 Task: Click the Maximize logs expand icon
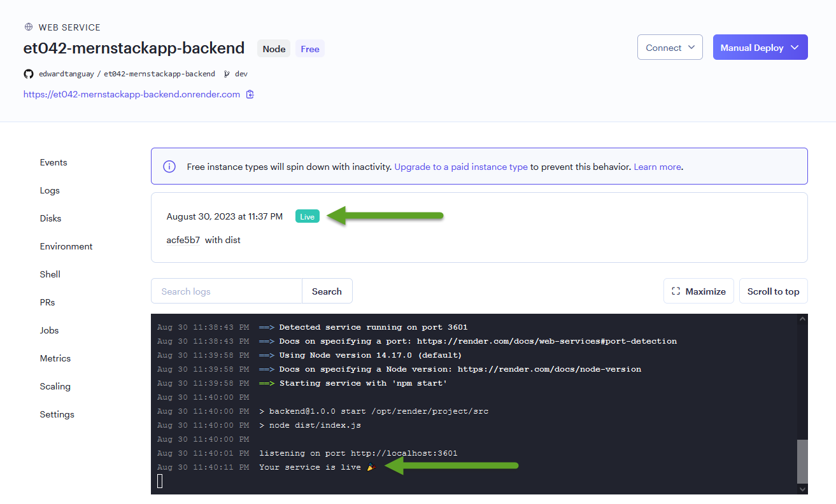676,291
